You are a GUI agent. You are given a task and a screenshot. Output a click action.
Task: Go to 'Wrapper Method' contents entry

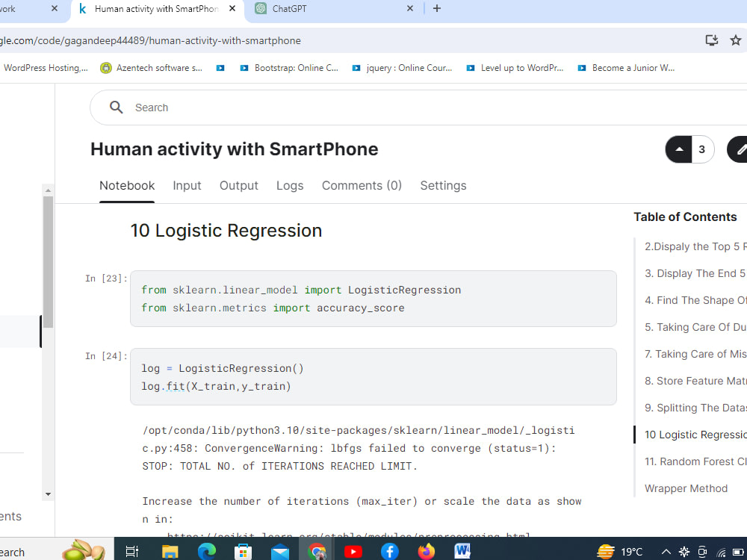686,488
